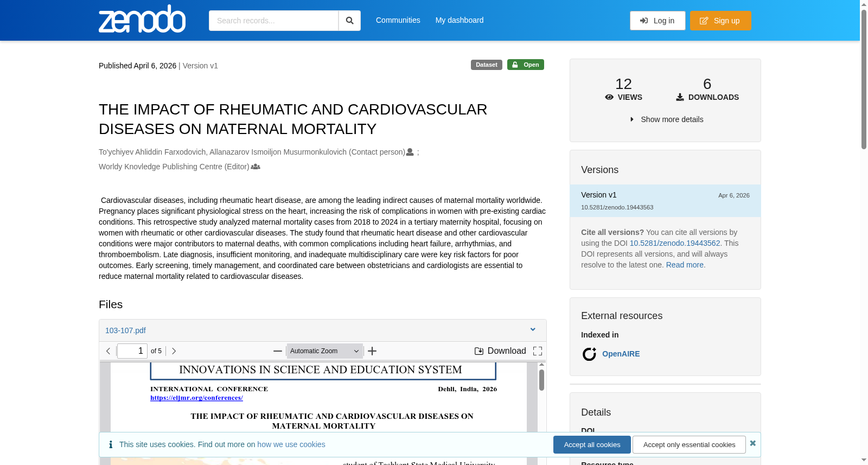Go to previous PDF page
The image size is (868, 465).
coord(108,351)
